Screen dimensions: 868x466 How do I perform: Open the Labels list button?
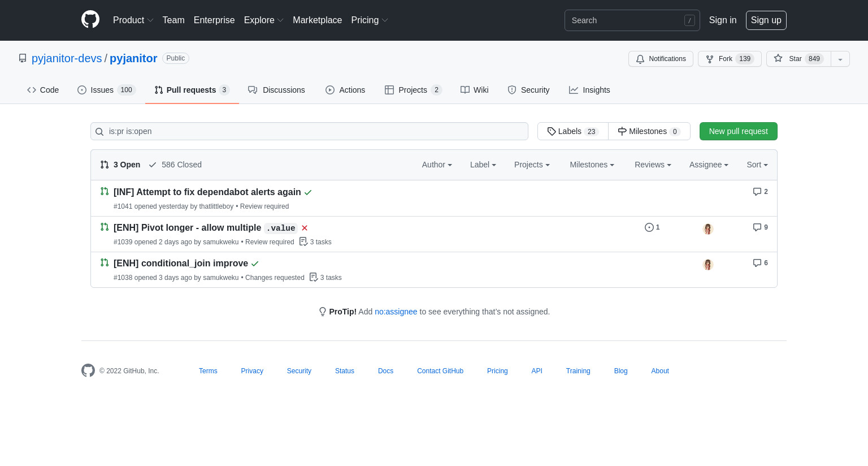(573, 131)
